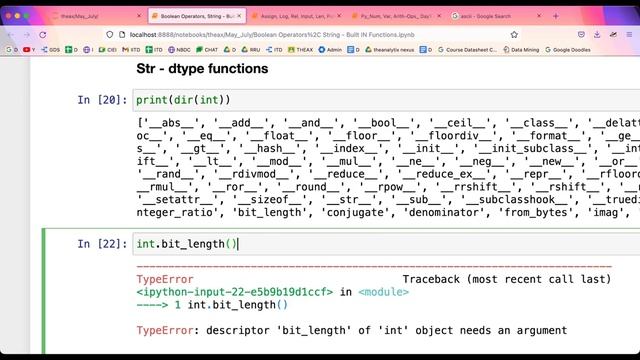
Task: Click '__subclasshook__' in the output
Action: click(x=517, y=200)
